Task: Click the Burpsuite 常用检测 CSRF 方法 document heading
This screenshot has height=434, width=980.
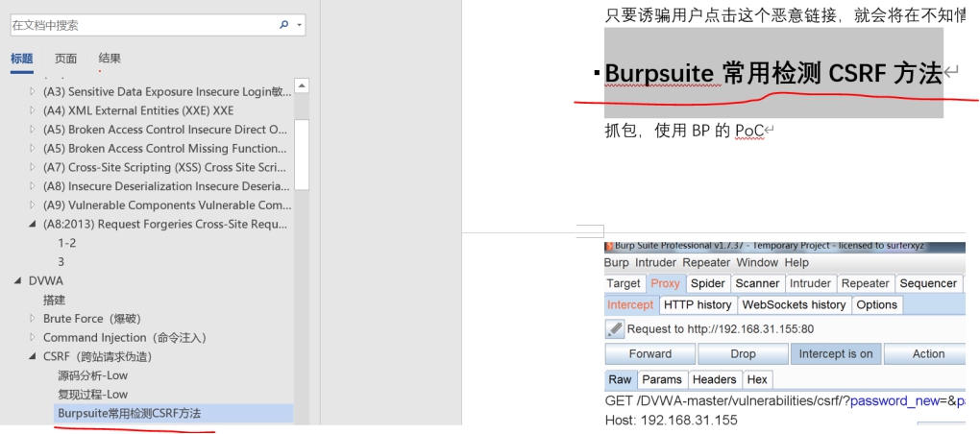Action: (x=773, y=73)
